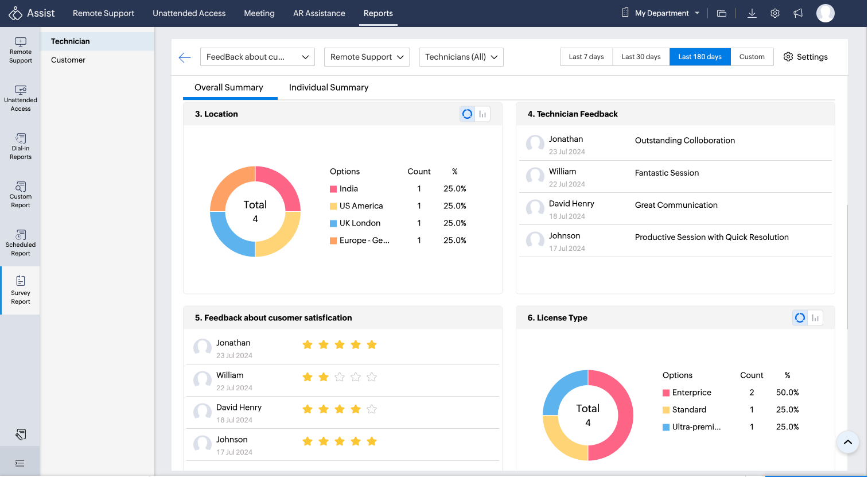Switch Location chart to bar view
This screenshot has width=868, height=477.
pyautogui.click(x=482, y=114)
